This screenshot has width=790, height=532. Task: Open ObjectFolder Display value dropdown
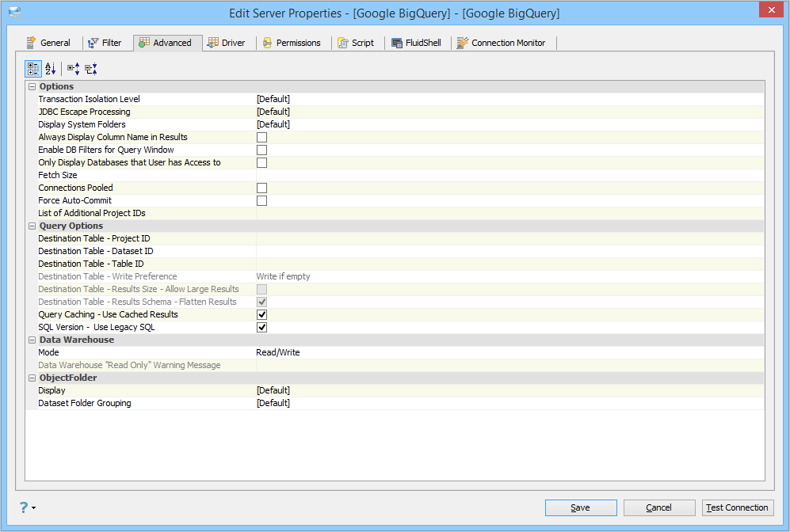click(x=509, y=390)
